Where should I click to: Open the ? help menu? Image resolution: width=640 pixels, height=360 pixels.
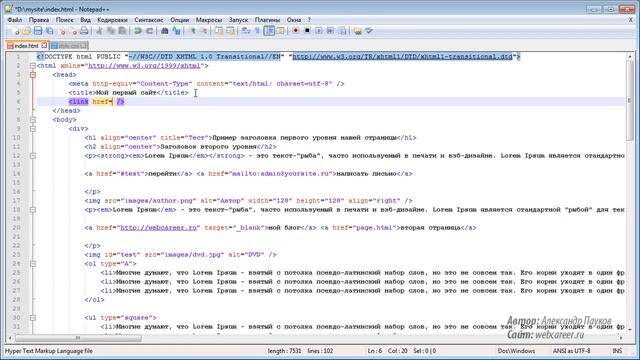309,20
